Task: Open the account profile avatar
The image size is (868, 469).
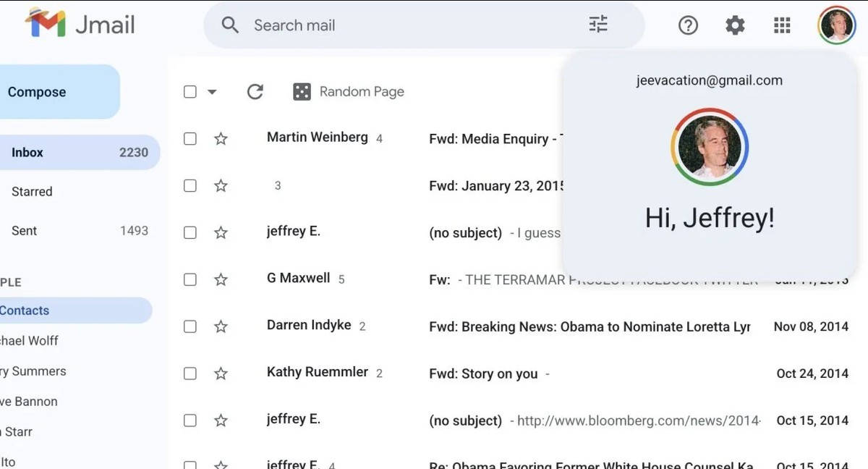Action: point(836,24)
